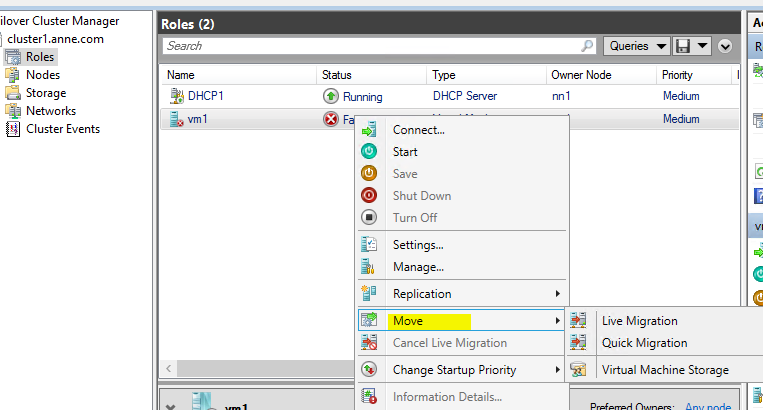Click vm1's Medium priority cell
Viewport: 763px width, 410px height.
(681, 119)
